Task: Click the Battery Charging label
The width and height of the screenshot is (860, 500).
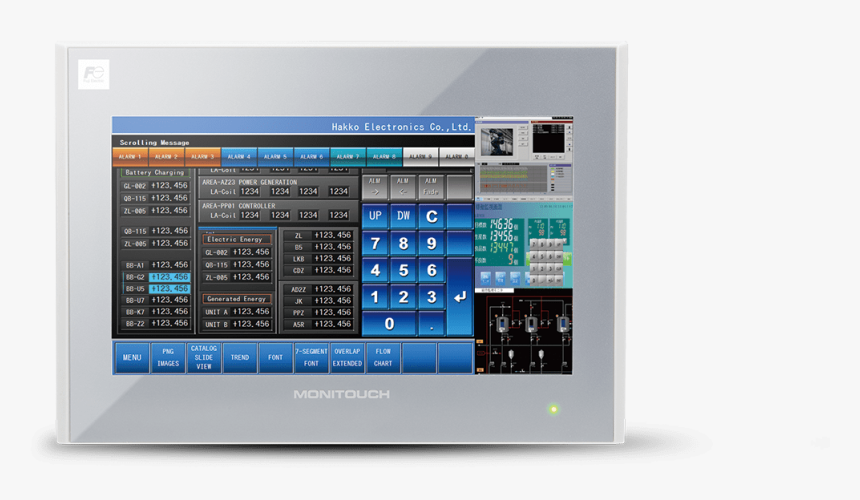Action: coord(155,172)
